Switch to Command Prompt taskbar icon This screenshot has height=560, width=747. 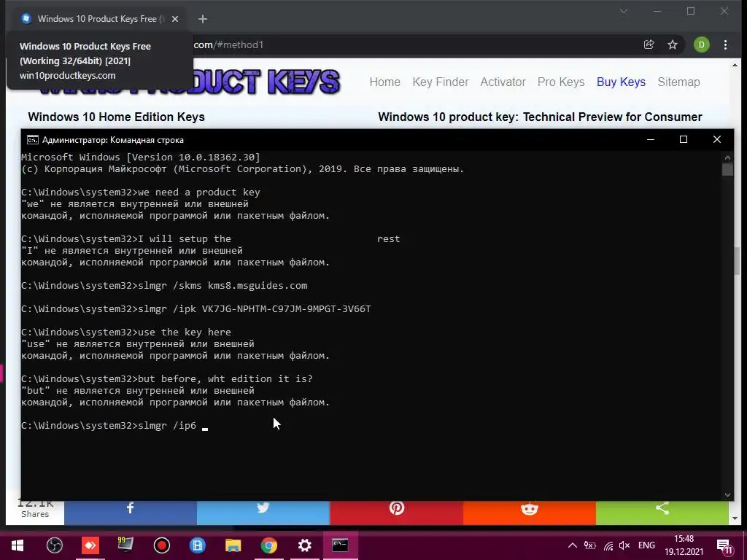tap(340, 545)
